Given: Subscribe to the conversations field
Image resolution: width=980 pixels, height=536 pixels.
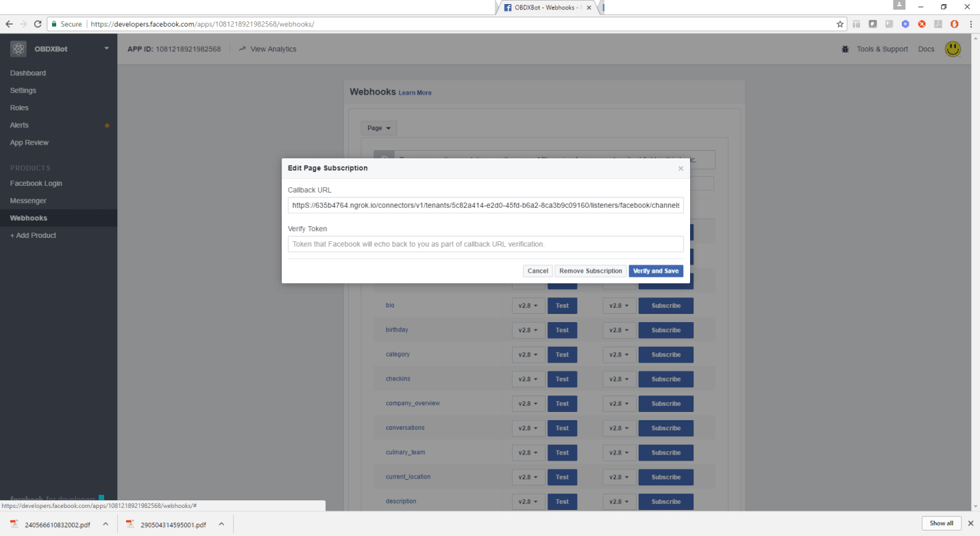Looking at the screenshot, I should [x=665, y=428].
